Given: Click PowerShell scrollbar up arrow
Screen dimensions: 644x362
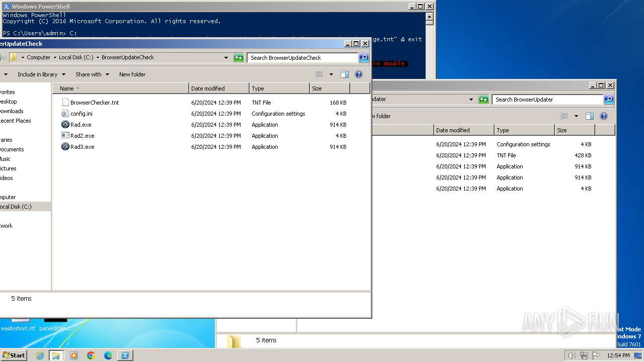Looking at the screenshot, I should [429, 16].
